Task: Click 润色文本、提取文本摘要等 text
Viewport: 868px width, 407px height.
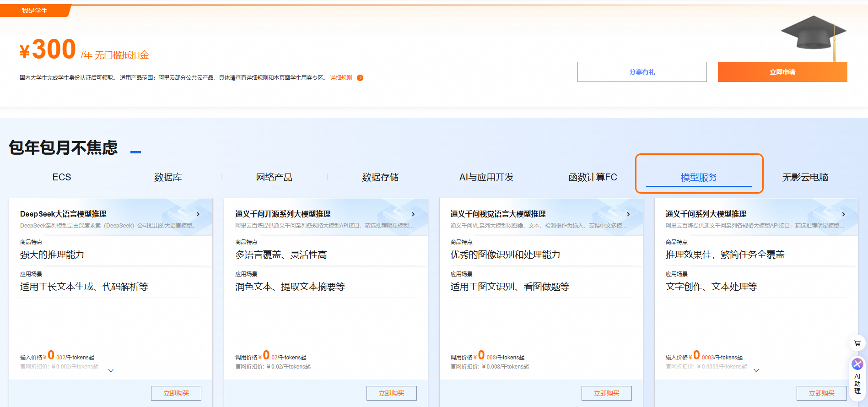Action: [290, 287]
